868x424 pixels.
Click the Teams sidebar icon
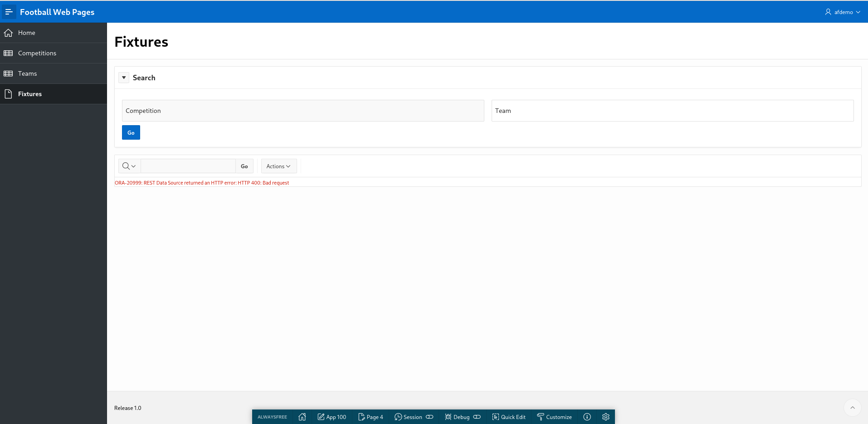tap(8, 73)
